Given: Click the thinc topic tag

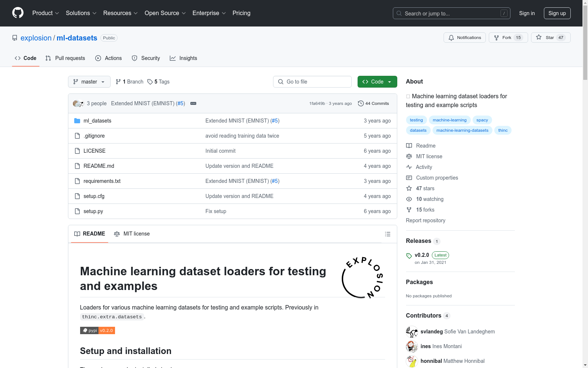Looking at the screenshot, I should pos(503,130).
